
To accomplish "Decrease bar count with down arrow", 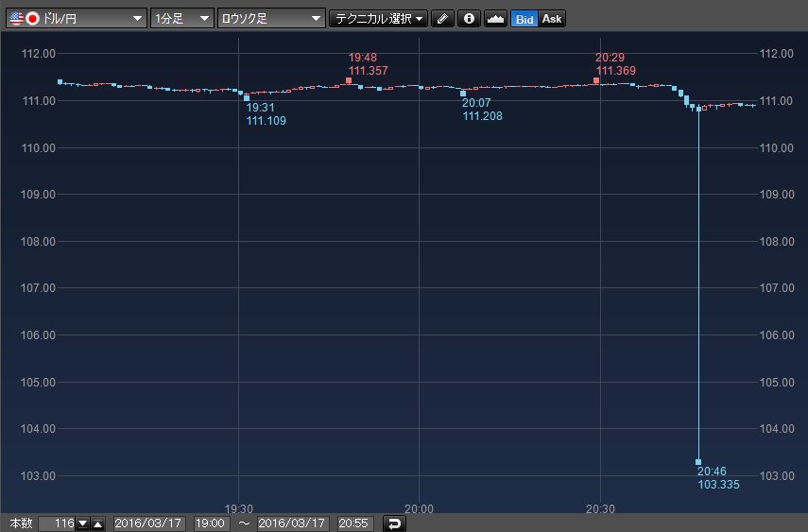I will click(82, 523).
